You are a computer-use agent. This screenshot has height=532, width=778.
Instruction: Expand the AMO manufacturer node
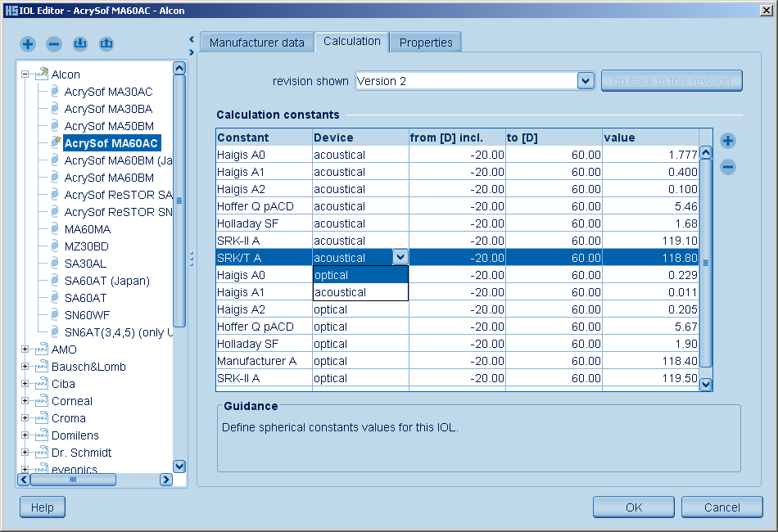25,349
